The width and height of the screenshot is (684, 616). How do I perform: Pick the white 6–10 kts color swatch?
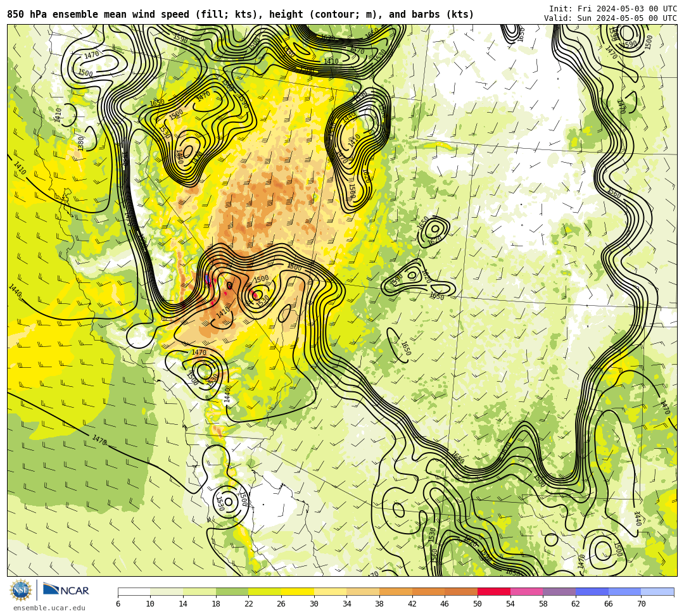pos(134,591)
